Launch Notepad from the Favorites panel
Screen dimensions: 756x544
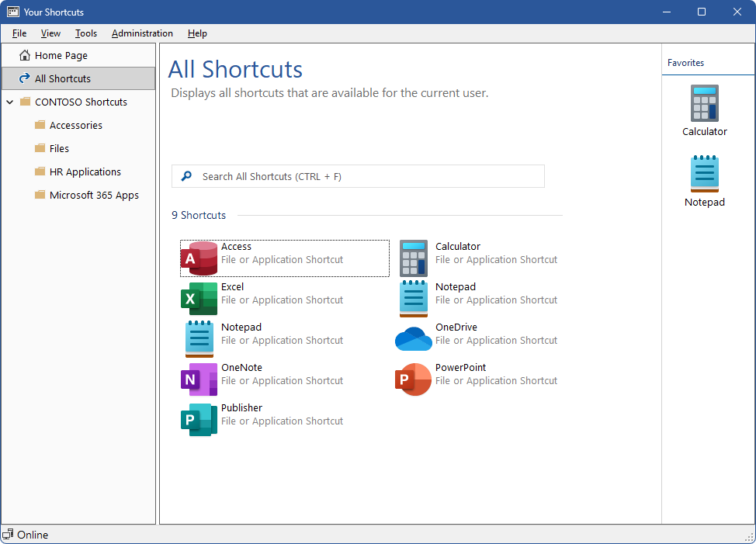pos(704,174)
